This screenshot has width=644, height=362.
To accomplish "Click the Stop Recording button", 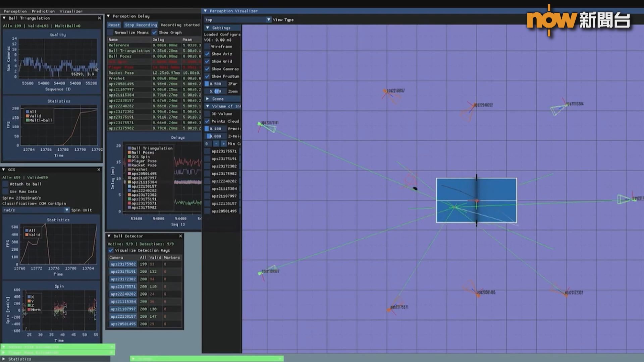I will 141,25.
